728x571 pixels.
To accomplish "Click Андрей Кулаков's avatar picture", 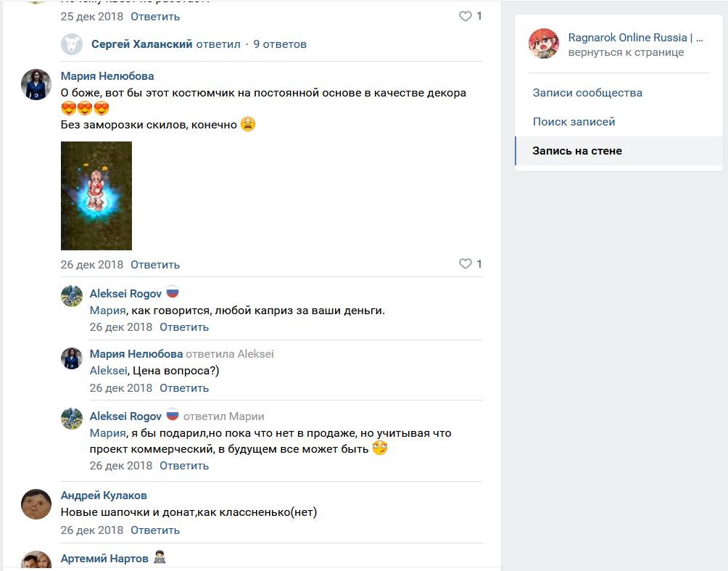I will [36, 504].
